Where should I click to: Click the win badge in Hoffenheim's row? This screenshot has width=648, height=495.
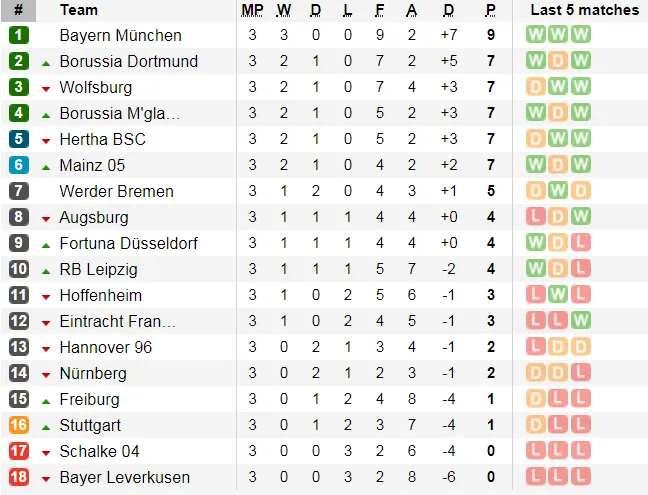click(x=558, y=295)
